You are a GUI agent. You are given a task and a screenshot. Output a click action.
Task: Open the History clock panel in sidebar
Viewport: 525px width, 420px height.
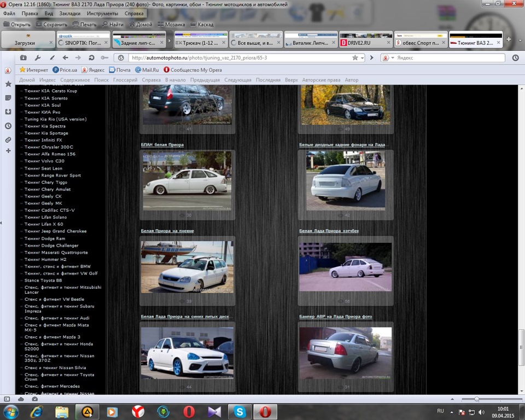point(8,126)
